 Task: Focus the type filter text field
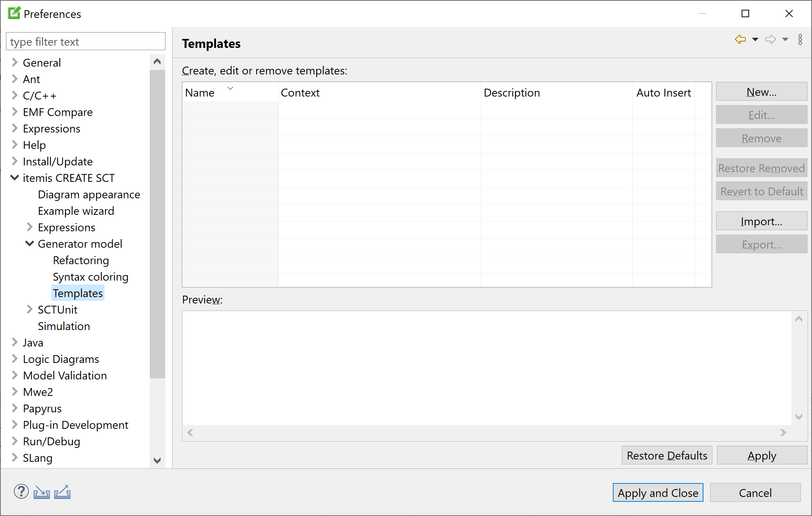click(86, 42)
